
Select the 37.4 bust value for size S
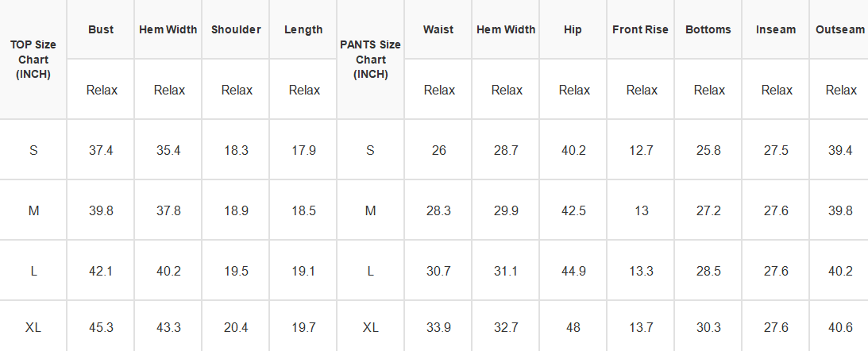click(101, 150)
